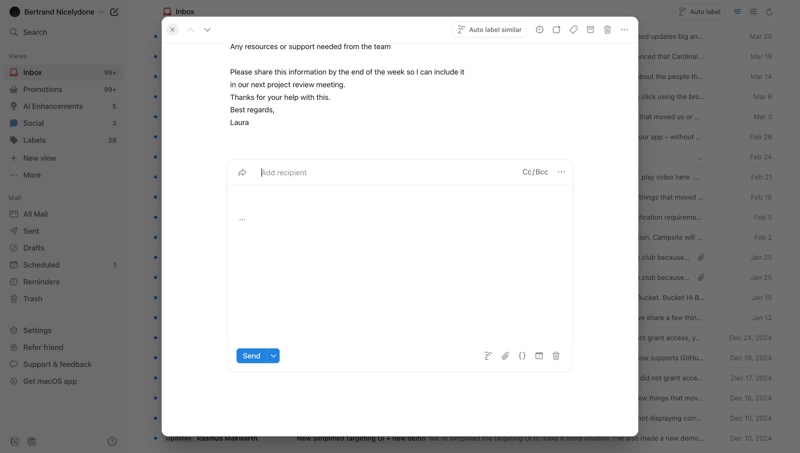
Task: Click the Inbox title in header
Action: tap(185, 12)
